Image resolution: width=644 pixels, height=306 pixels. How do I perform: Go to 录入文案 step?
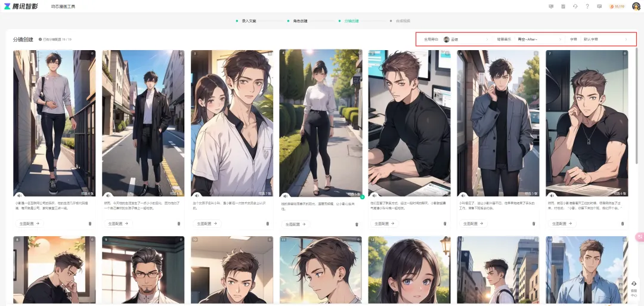coord(248,21)
